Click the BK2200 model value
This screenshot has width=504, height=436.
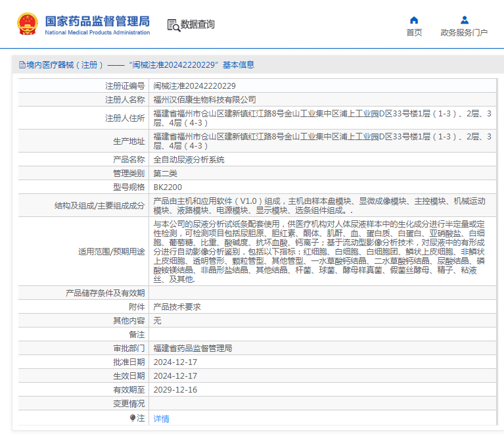pyautogui.click(x=168, y=187)
